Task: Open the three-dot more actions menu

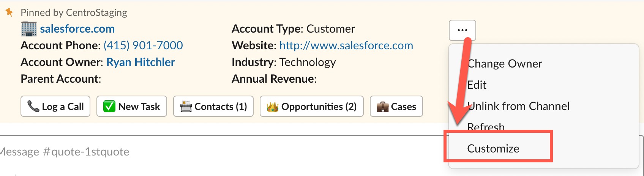Action: click(x=462, y=30)
